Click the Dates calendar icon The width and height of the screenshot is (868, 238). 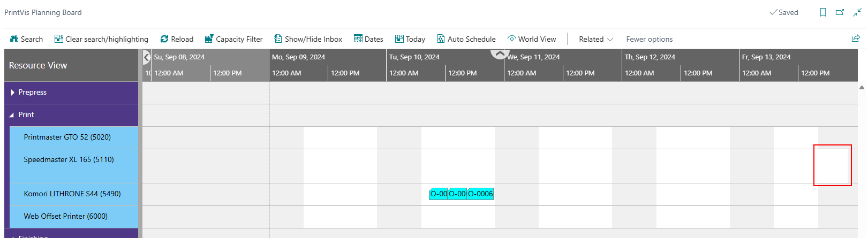coord(358,39)
